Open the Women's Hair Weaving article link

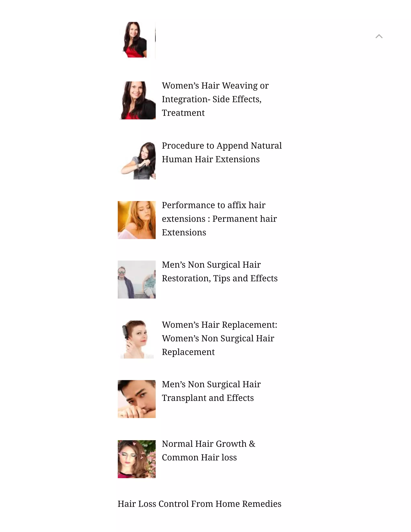215,99
